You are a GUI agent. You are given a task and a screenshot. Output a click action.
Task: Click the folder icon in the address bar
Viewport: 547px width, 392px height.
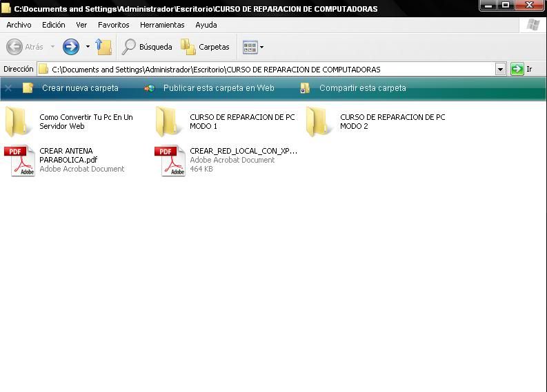pos(43,69)
